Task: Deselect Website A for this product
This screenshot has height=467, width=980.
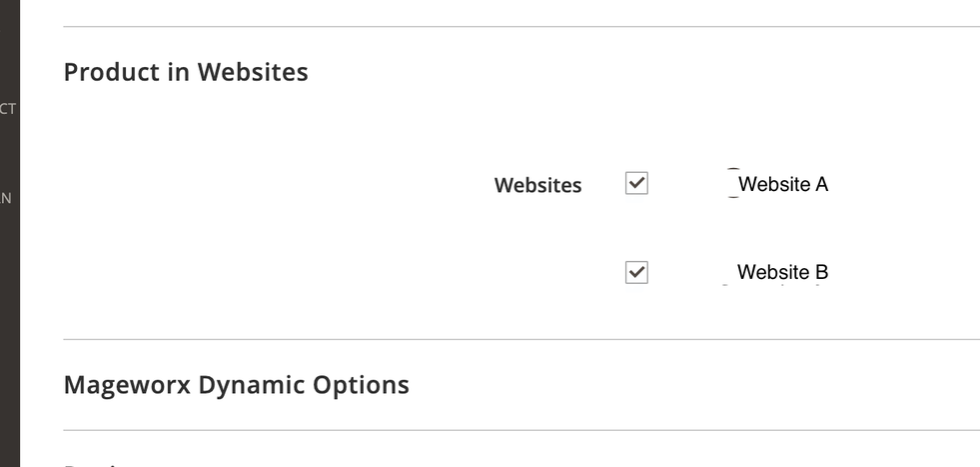Action: (x=636, y=184)
